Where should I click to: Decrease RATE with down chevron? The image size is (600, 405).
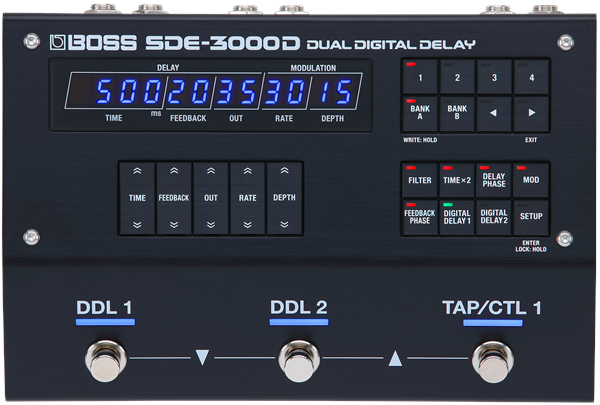click(248, 225)
